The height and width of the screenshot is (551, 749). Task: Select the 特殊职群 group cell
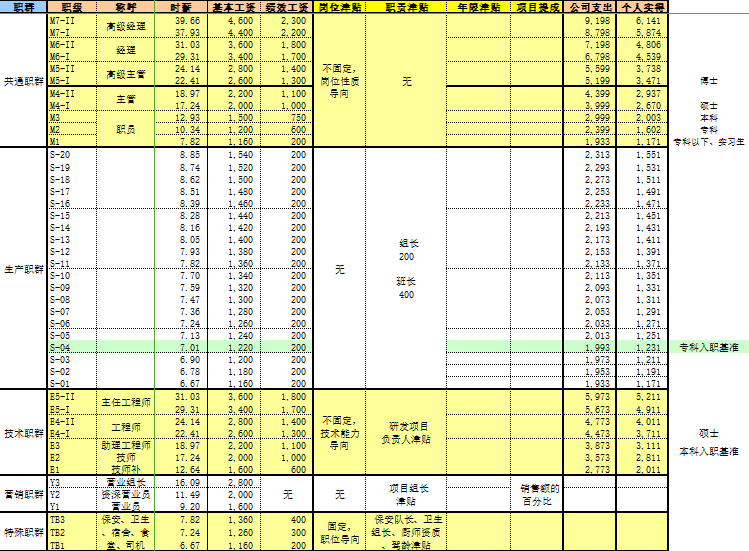22,533
